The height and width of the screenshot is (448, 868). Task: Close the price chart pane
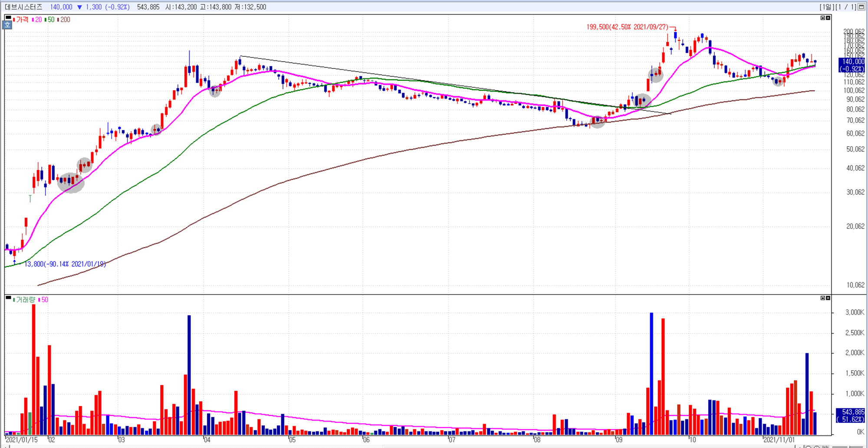(828, 18)
